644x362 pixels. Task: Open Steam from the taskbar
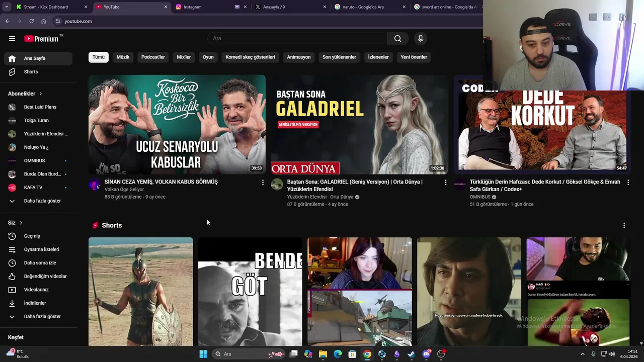[x=412, y=354]
